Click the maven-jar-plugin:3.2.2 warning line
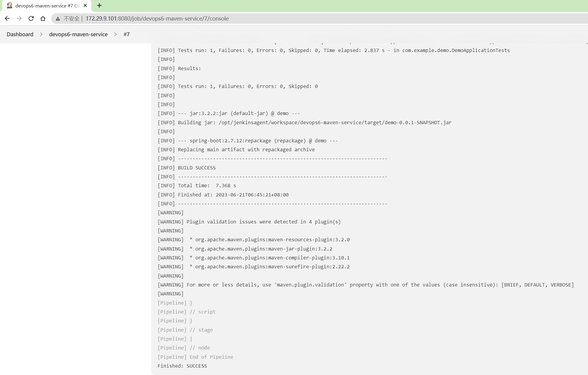The width and height of the screenshot is (588, 375). click(x=245, y=249)
